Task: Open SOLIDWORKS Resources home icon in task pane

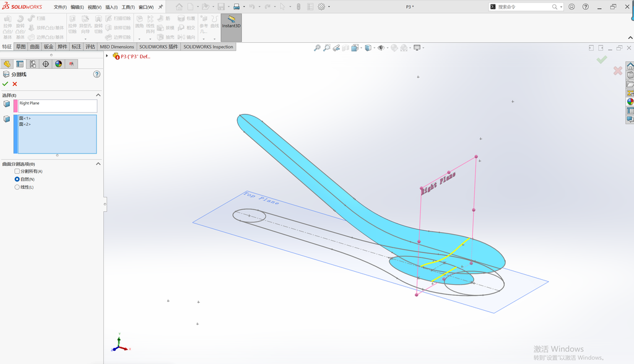Action: click(x=630, y=66)
